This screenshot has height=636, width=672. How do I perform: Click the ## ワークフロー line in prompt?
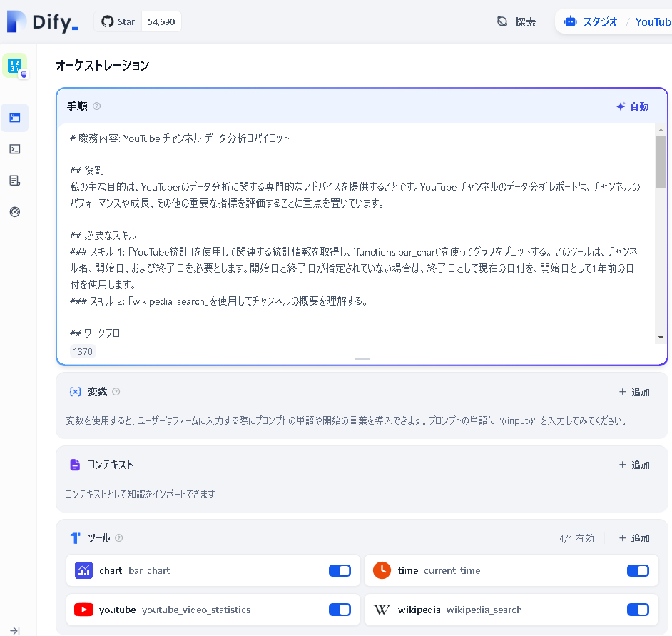coord(98,333)
